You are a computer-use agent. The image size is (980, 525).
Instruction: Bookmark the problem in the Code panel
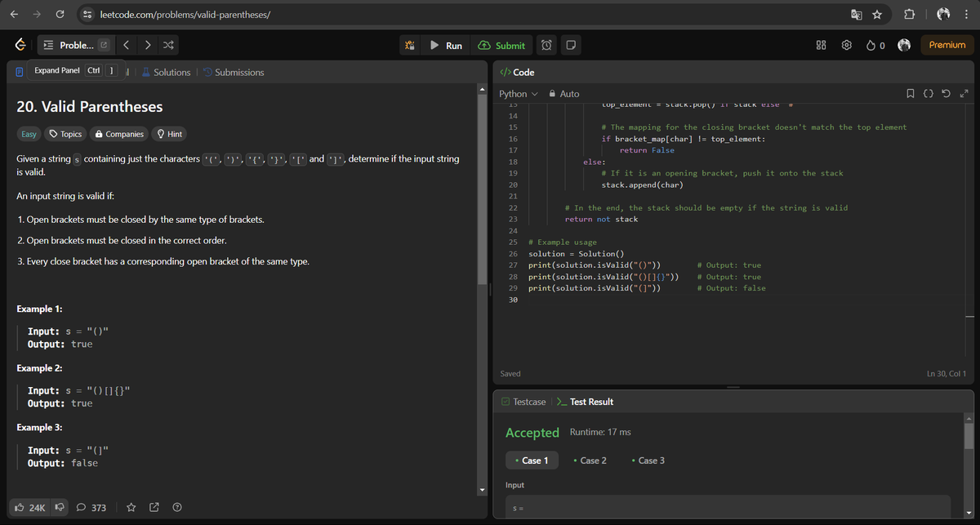click(x=910, y=93)
